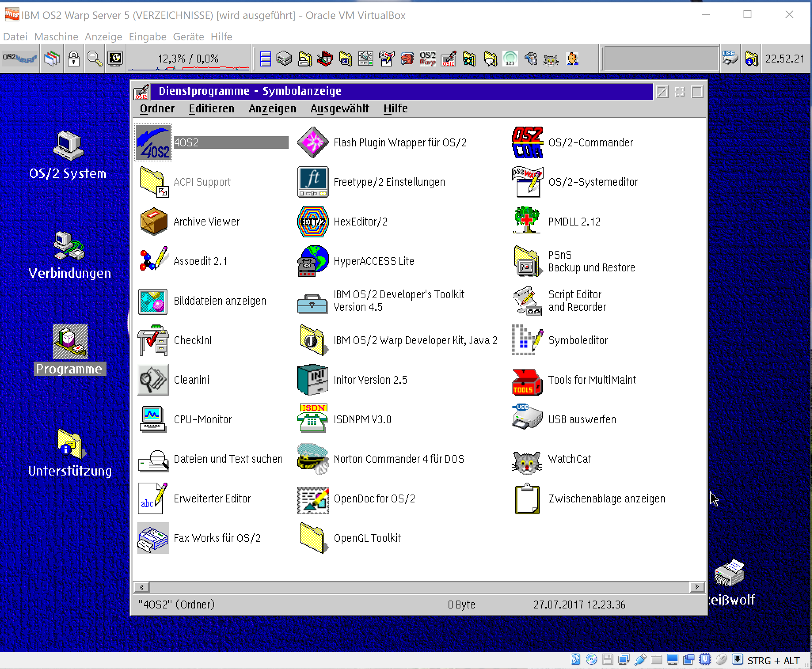Open OS/2-Systemeditor icon
This screenshot has width=812, height=669.
(527, 182)
